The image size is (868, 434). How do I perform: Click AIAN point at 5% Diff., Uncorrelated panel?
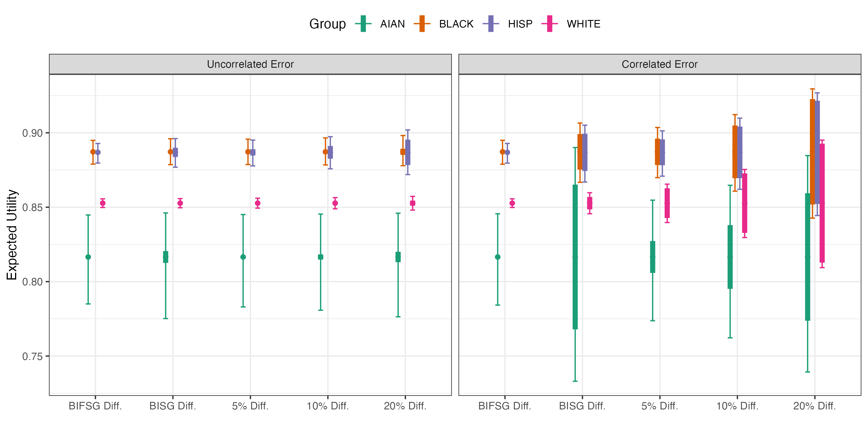tap(243, 257)
